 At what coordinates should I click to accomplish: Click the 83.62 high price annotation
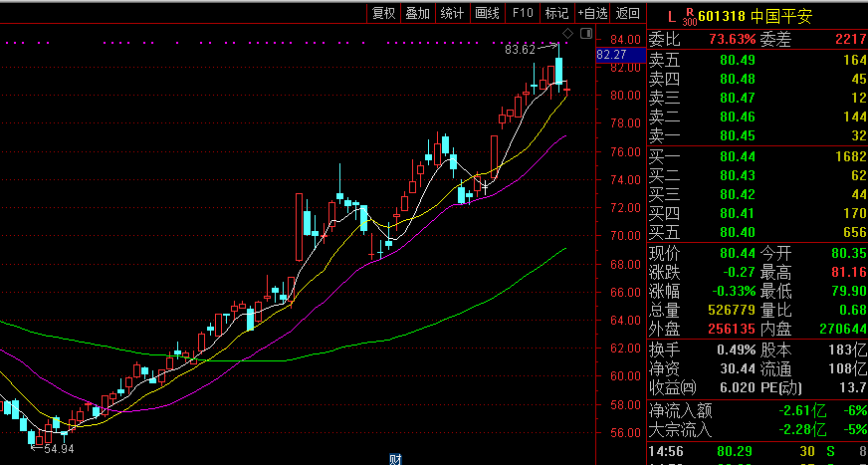click(520, 49)
